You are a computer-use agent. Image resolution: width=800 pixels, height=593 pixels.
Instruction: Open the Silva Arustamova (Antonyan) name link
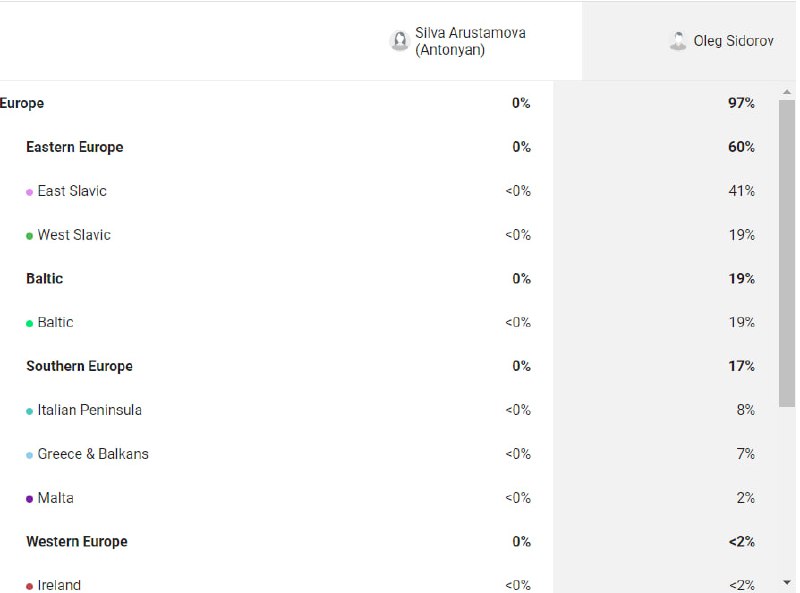coord(470,41)
